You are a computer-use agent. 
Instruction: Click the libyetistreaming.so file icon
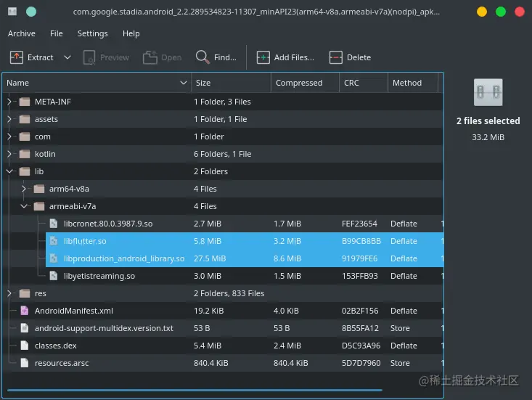point(54,275)
